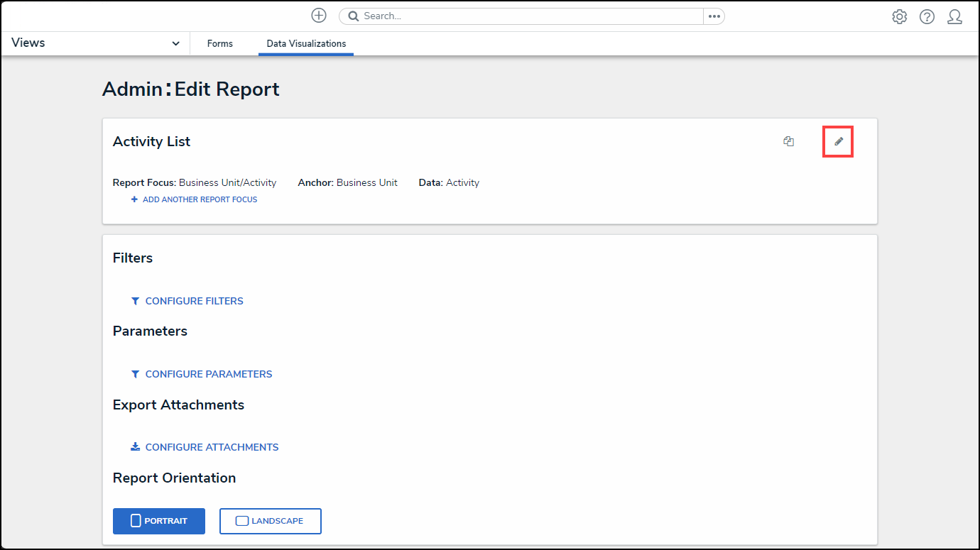Viewport: 980px width, 550px height.
Task: Open the settings gear icon
Action: [899, 17]
